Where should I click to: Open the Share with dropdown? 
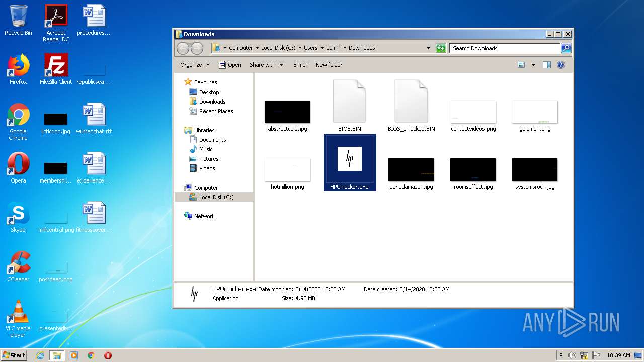266,65
